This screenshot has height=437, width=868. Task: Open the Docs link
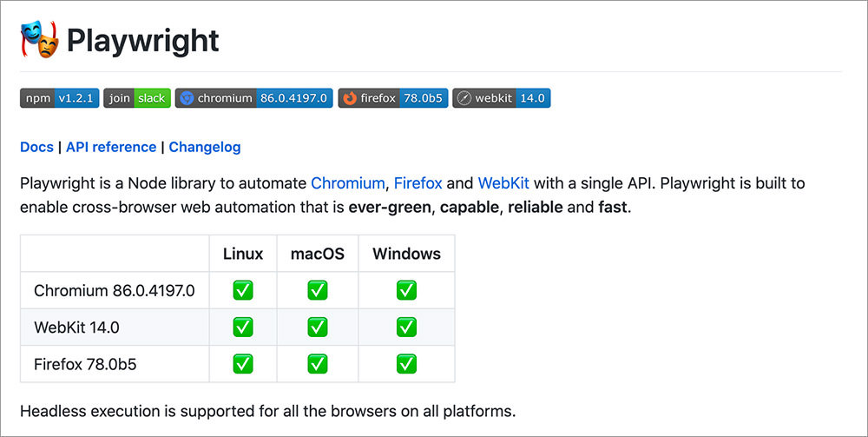pyautogui.click(x=36, y=147)
